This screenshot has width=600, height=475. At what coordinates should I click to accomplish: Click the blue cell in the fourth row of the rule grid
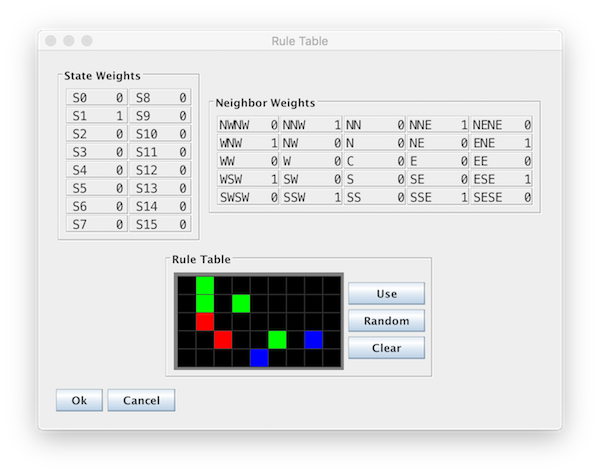pos(314,340)
